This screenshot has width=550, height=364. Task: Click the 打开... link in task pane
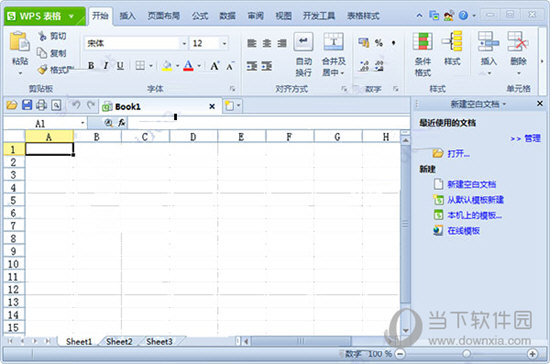[458, 154]
